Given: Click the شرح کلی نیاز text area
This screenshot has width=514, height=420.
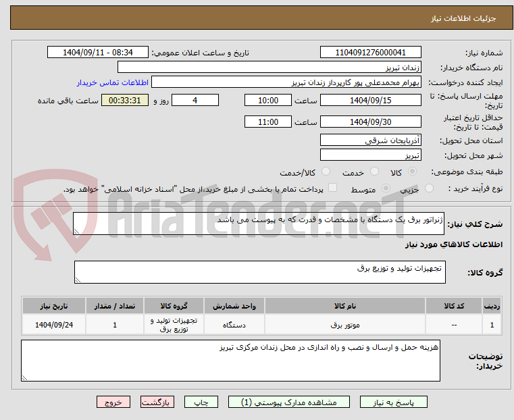Looking at the screenshot, I should [259, 224].
